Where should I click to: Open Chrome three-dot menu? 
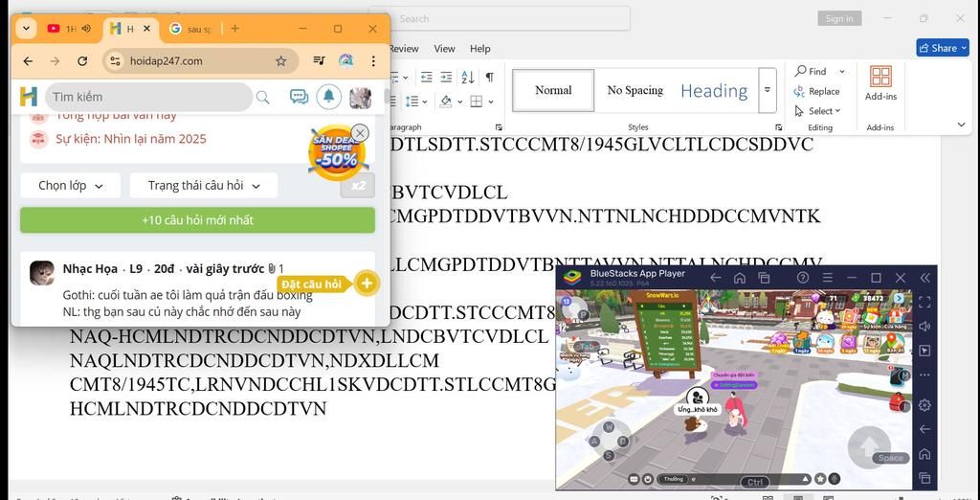(x=373, y=60)
